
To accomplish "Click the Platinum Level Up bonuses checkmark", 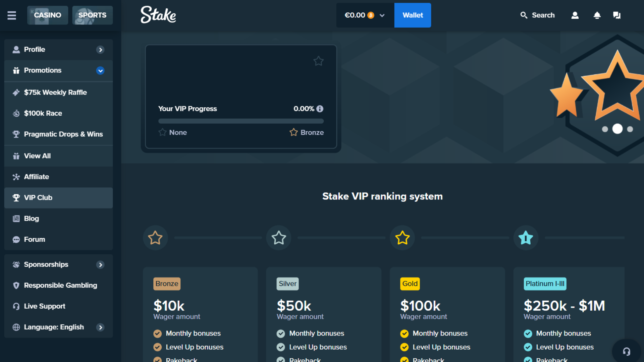I will click(528, 347).
